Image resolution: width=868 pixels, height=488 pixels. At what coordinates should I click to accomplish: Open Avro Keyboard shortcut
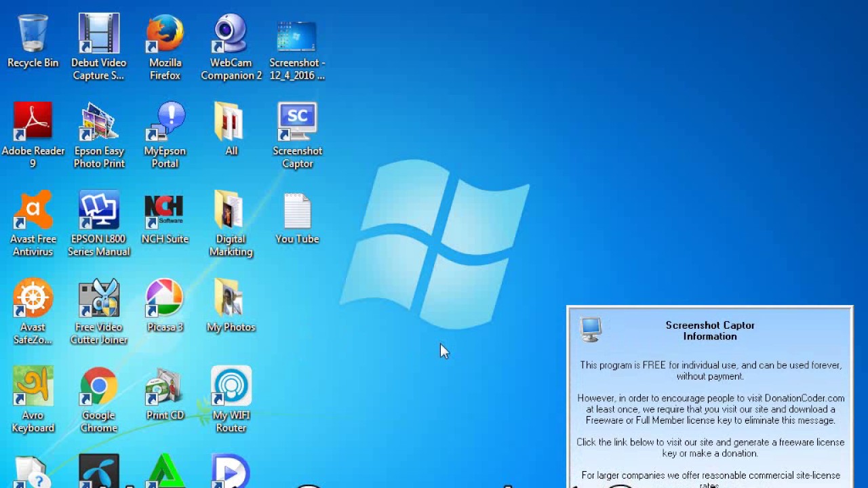[33, 400]
